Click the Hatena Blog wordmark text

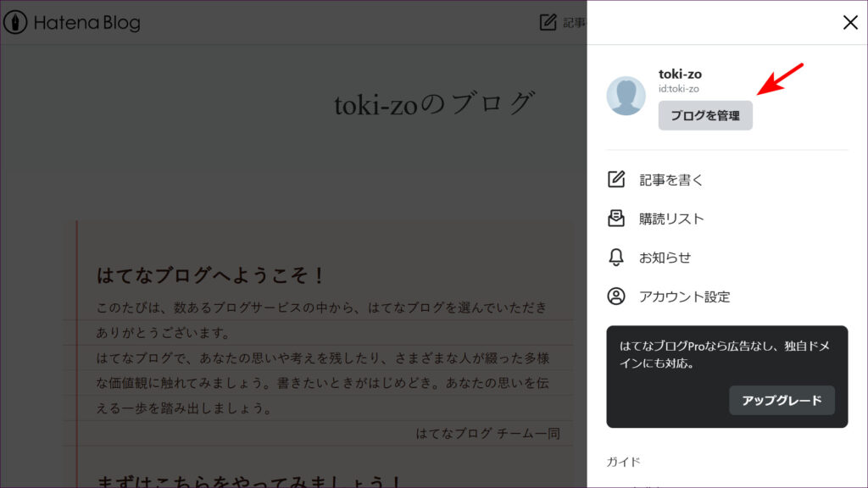[x=86, y=23]
